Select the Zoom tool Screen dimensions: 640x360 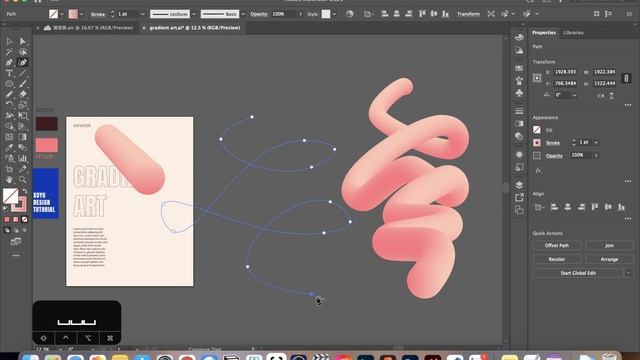(23, 180)
